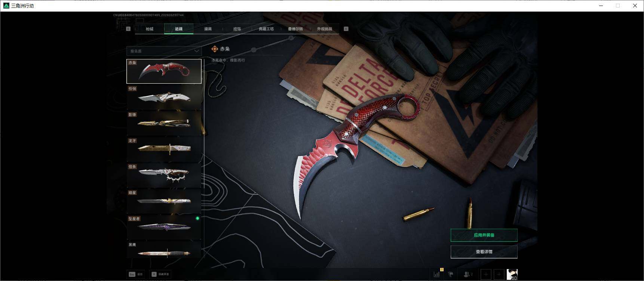Viewport: 644px width, 281px height.
Task: Switch to the 枪械 tab
Action: pyautogui.click(x=150, y=29)
